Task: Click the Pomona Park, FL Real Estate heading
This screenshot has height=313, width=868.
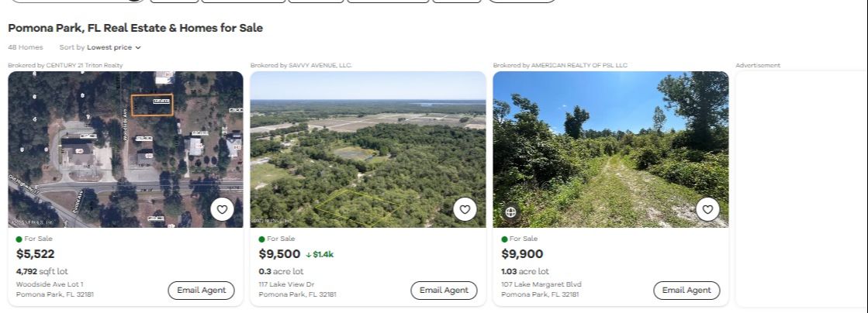Action: [135, 28]
